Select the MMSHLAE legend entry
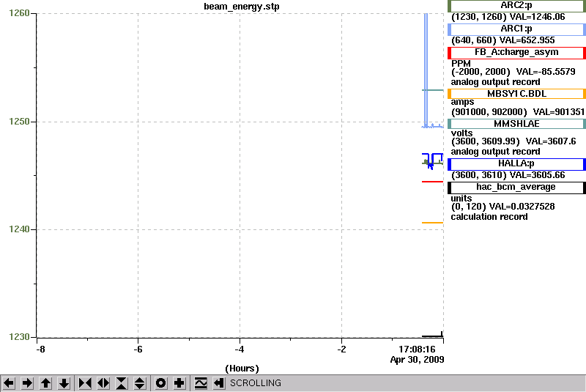 [516, 124]
